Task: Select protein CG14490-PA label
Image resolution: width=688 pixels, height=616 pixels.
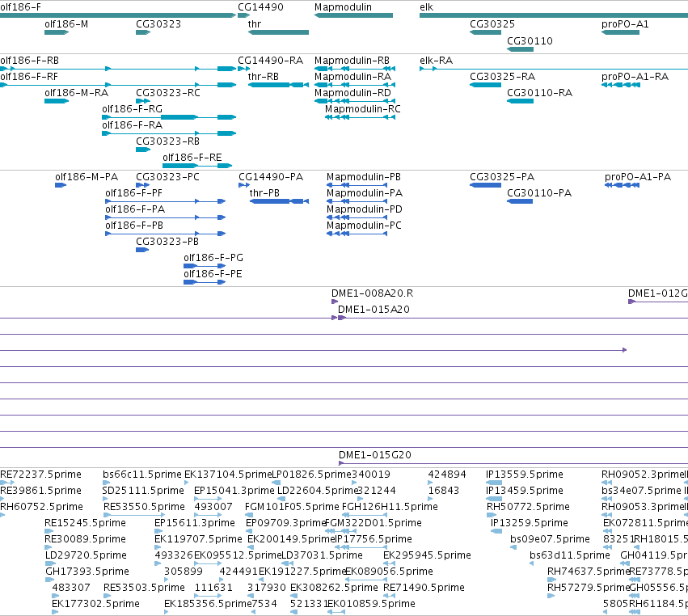Action: coord(271,177)
